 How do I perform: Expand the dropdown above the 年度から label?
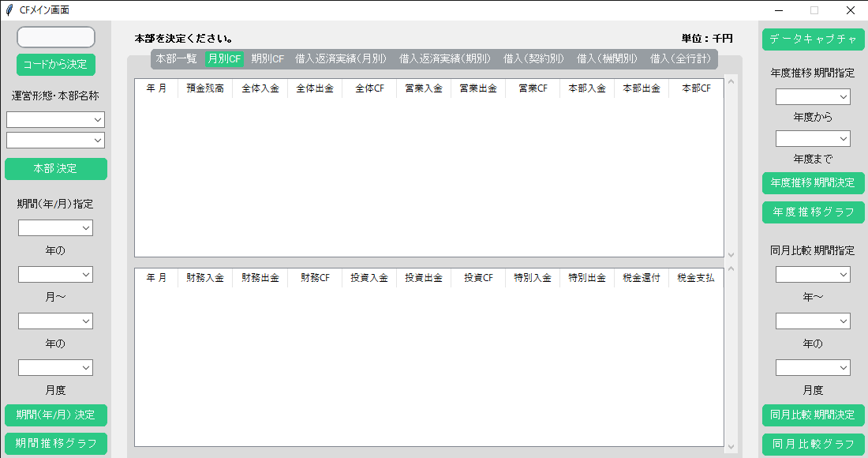pyautogui.click(x=813, y=96)
